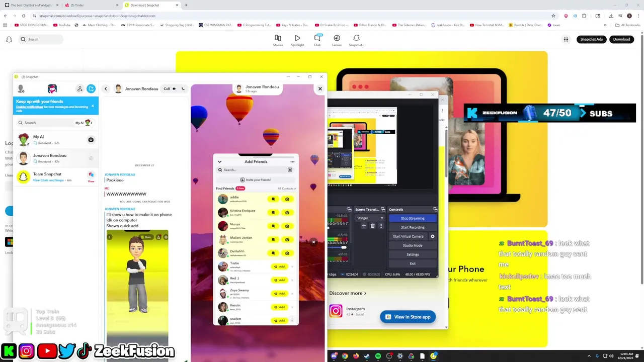Open the C Programming Tut... bookmark
The image size is (644, 362).
[x=254, y=25]
